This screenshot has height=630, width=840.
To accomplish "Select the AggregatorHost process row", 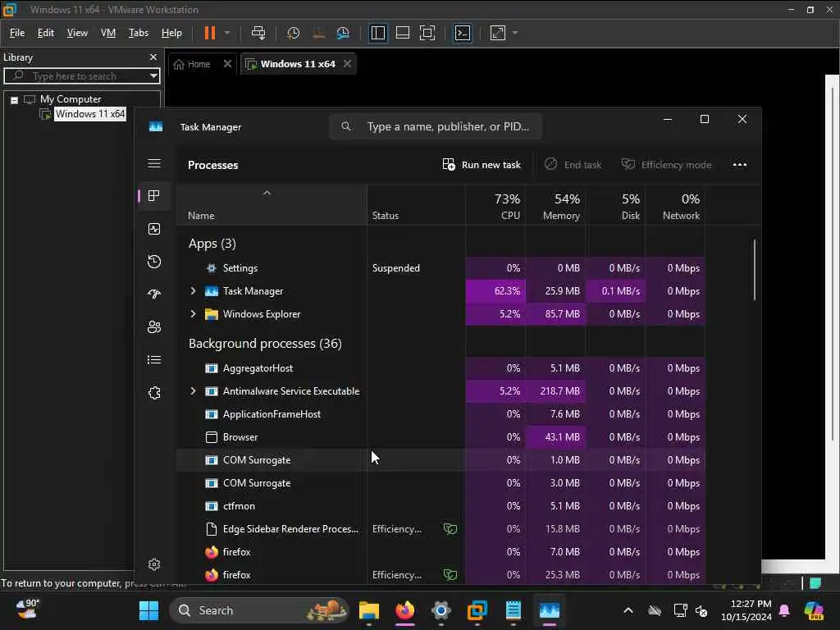I will tap(441, 368).
